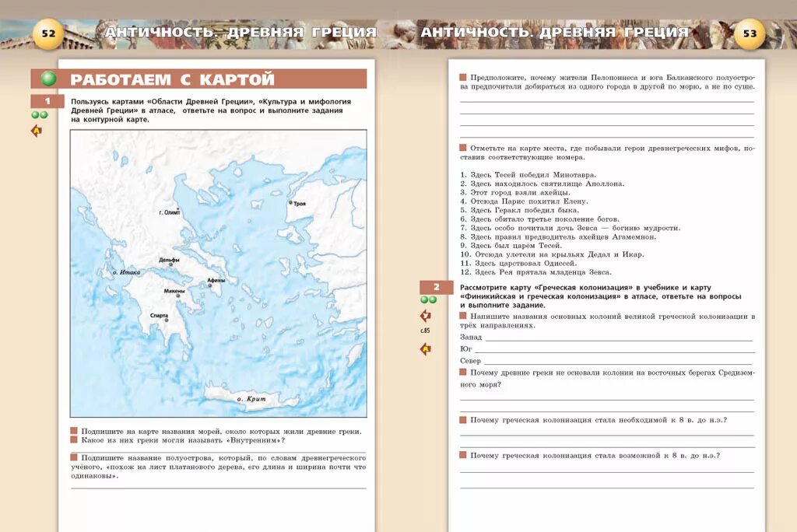Image resolution: width=797 pixels, height=532 pixels.
Task: Click the "г. Олимп" label on the map
Action: (169, 212)
